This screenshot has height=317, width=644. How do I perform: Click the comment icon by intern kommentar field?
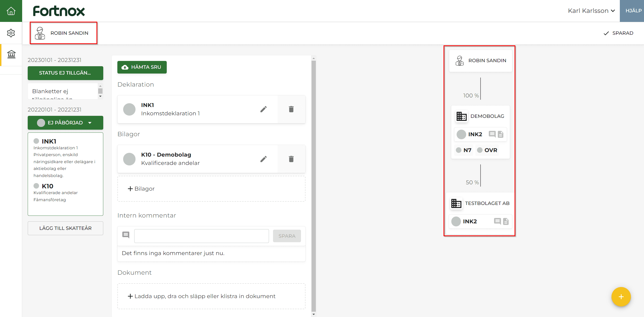tap(126, 235)
